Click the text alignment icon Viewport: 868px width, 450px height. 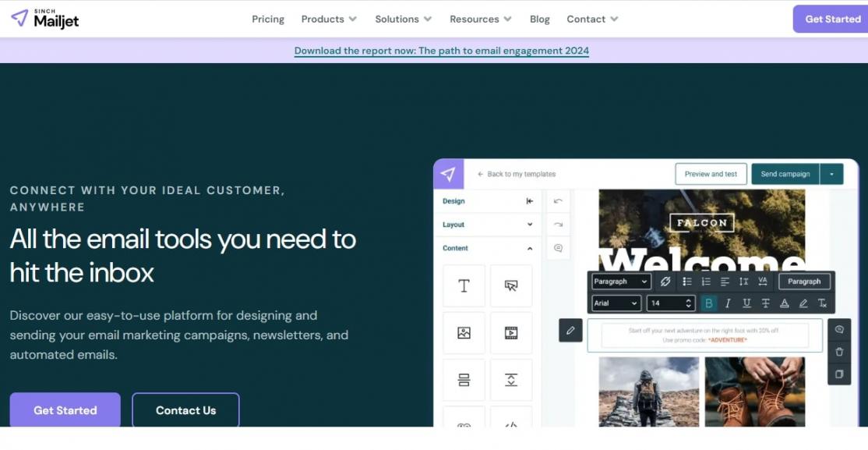coord(725,282)
